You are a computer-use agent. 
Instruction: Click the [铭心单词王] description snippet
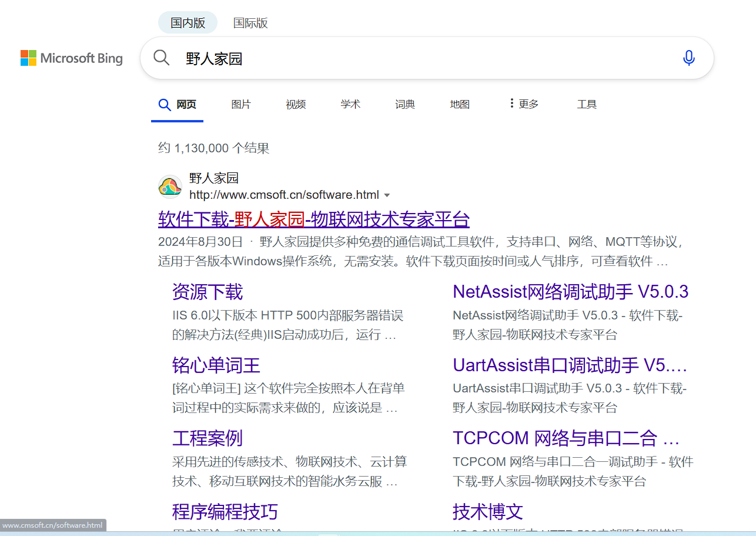288,398
